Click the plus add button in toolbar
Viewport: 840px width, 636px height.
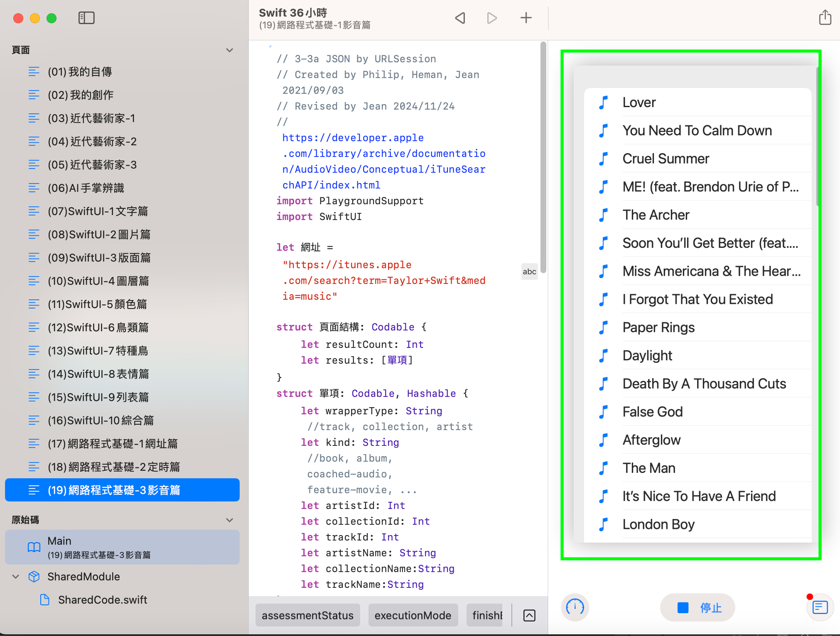526,18
